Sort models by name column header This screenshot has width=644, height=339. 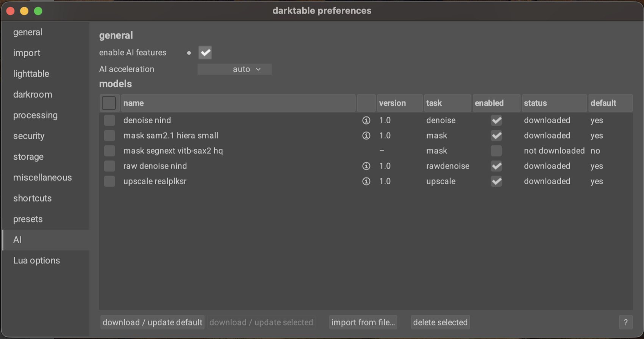(238, 103)
